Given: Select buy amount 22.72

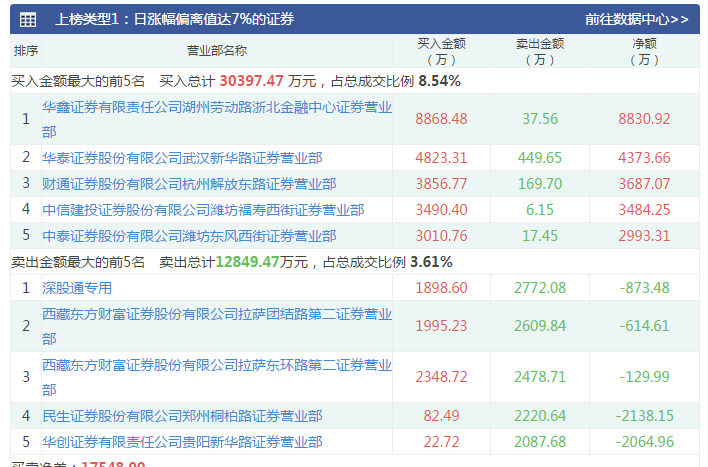Looking at the screenshot, I should [x=441, y=442].
